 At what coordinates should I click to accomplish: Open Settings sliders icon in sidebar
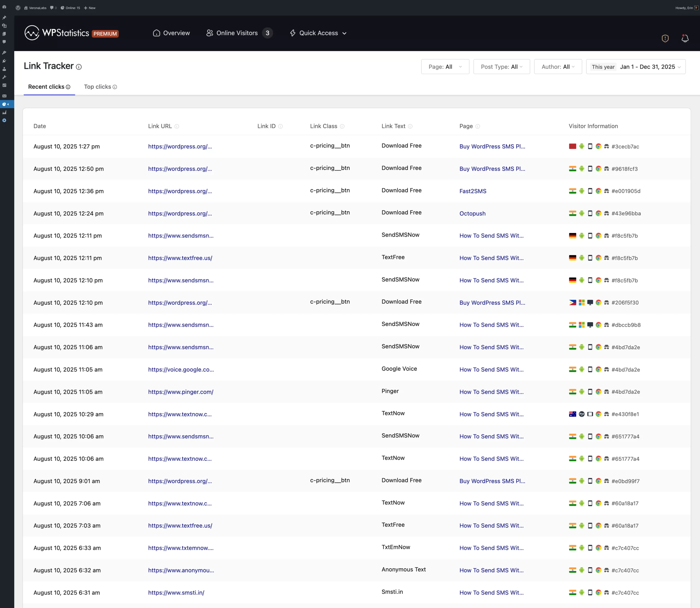pyautogui.click(x=4, y=85)
